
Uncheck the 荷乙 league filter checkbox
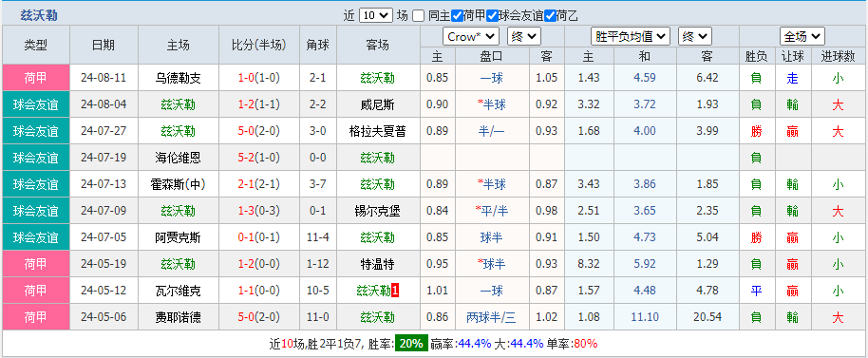coord(550,15)
